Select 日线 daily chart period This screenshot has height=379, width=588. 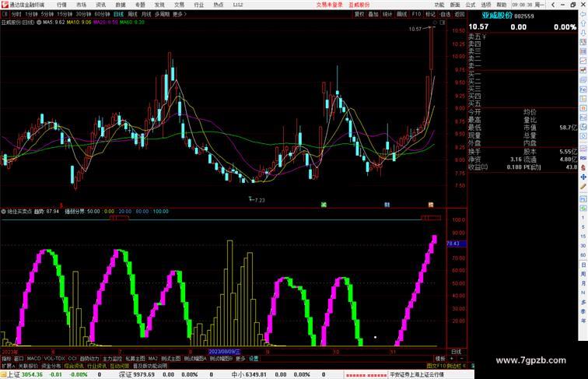[118, 14]
